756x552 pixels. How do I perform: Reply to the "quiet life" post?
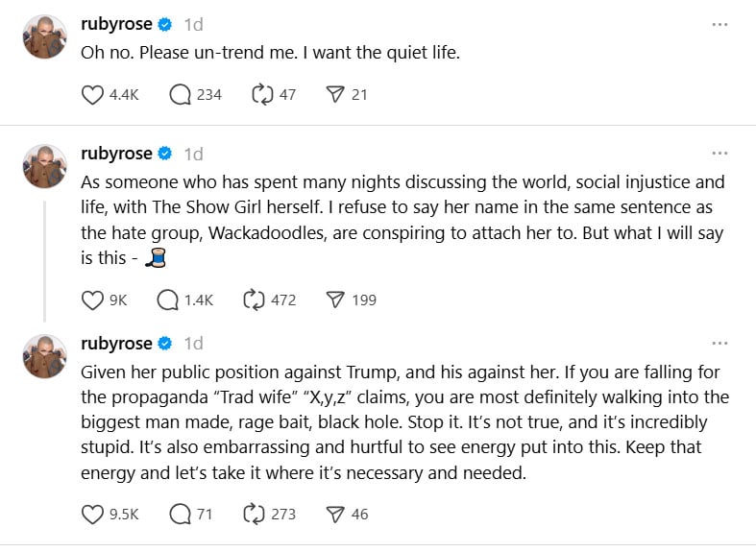(181, 95)
